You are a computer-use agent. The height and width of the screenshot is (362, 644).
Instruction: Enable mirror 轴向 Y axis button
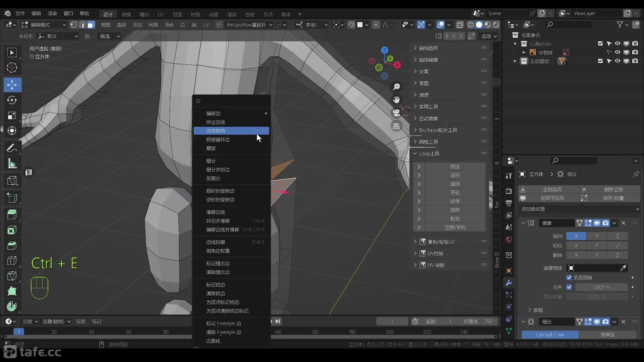tap(597, 236)
